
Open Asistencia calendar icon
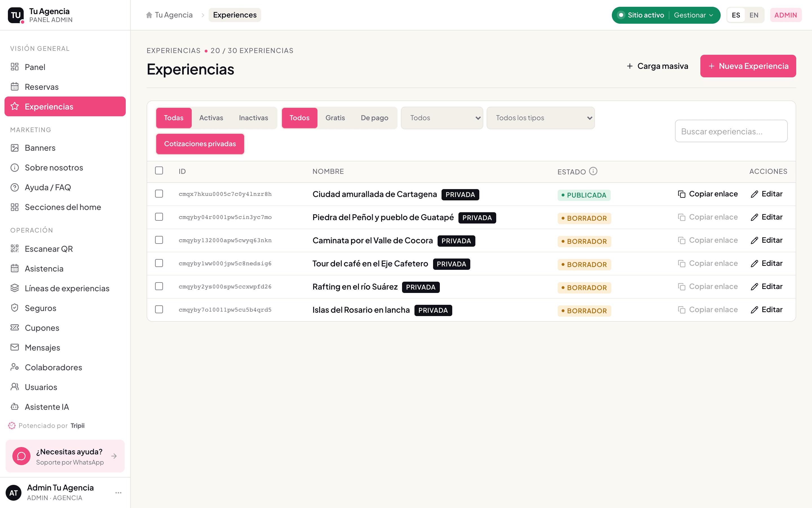[14, 268]
